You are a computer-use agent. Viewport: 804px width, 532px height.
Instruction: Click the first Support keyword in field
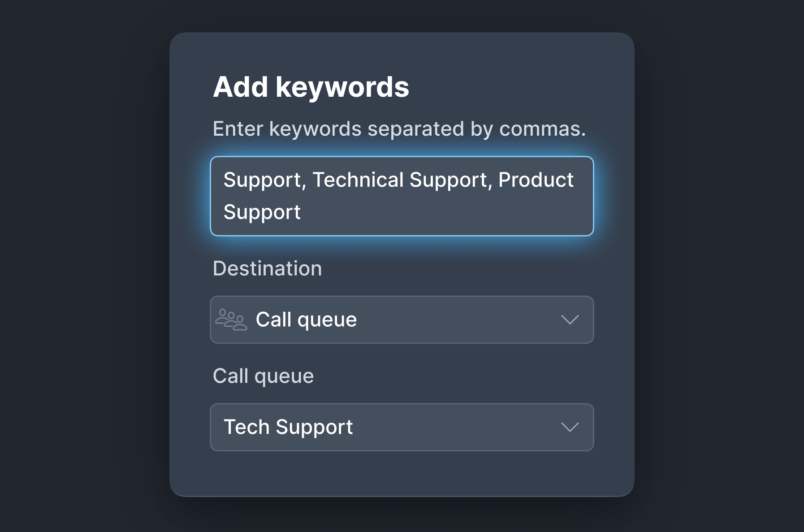coord(262,180)
